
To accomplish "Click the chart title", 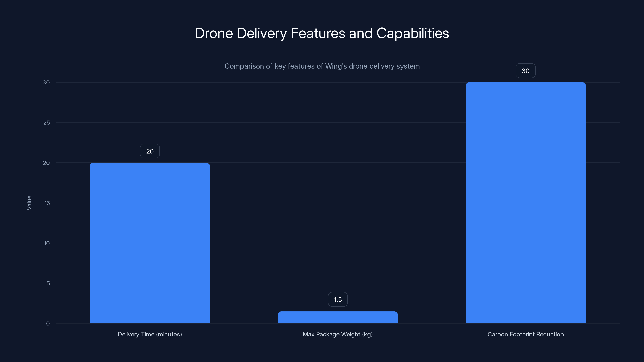I will tap(322, 33).
